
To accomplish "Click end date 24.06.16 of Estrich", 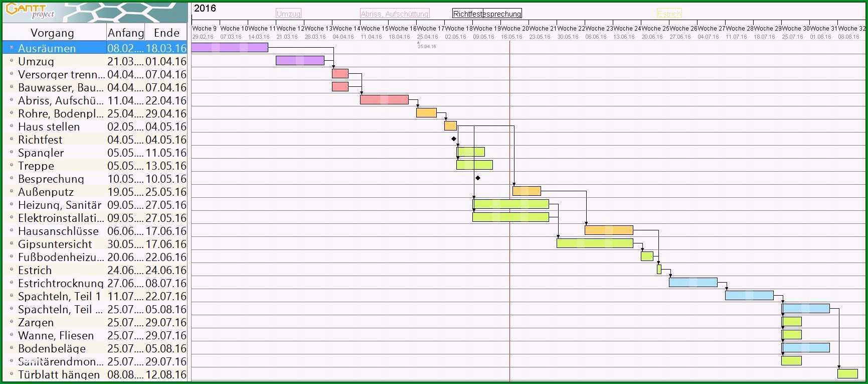I will 166,270.
